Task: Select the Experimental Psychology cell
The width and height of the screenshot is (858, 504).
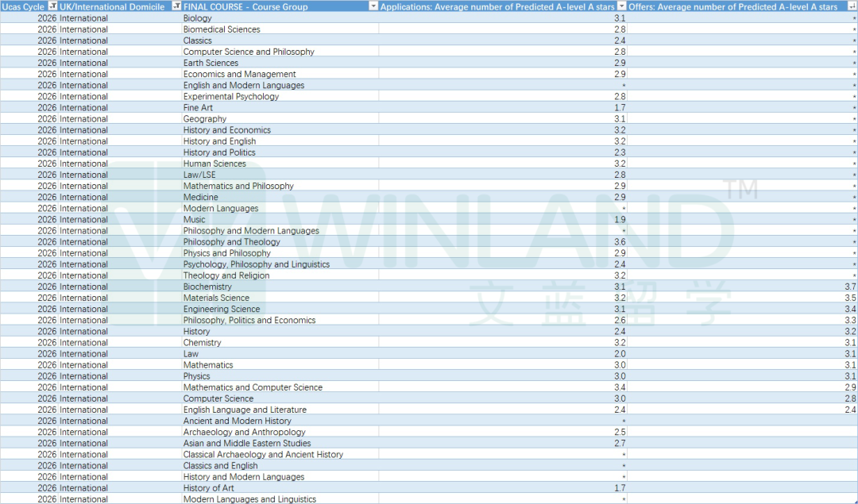Action: click(x=280, y=96)
